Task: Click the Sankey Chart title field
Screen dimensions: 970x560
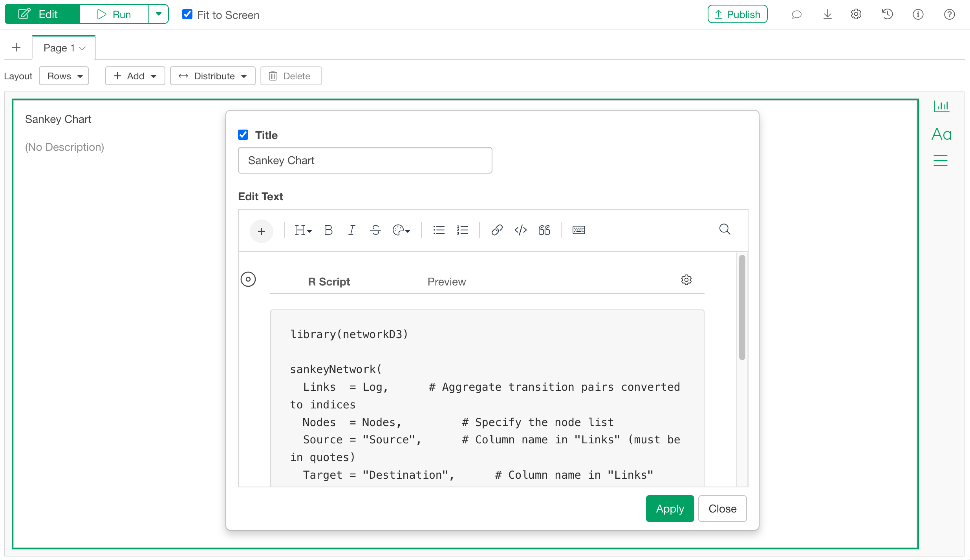Action: [x=365, y=161]
